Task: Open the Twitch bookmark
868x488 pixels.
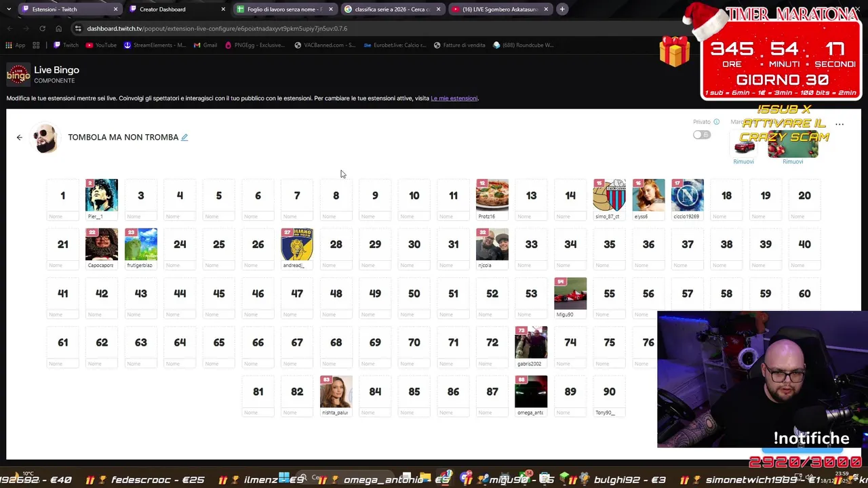Action: point(66,45)
